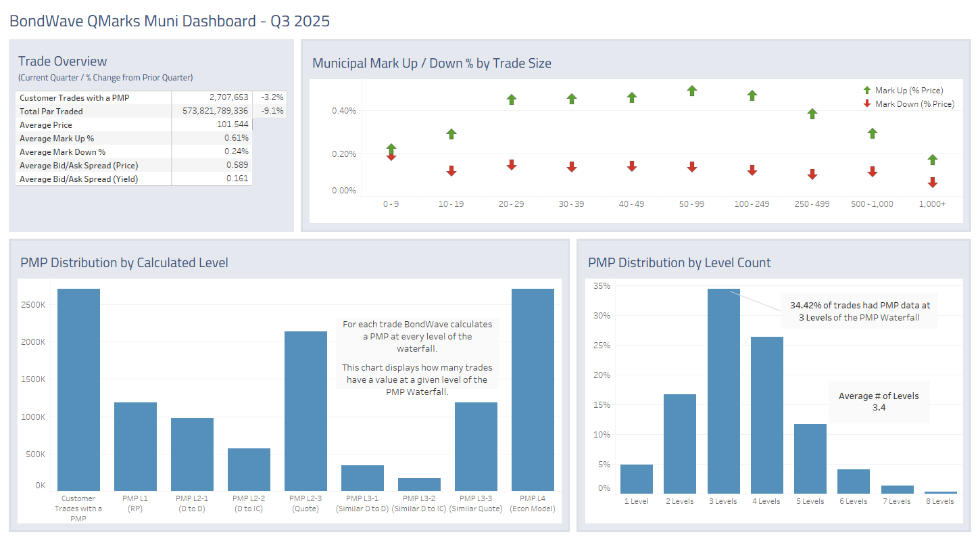Select the PMP L2-3 (Quote) bar
The height and width of the screenshot is (541, 980).
coord(305,410)
